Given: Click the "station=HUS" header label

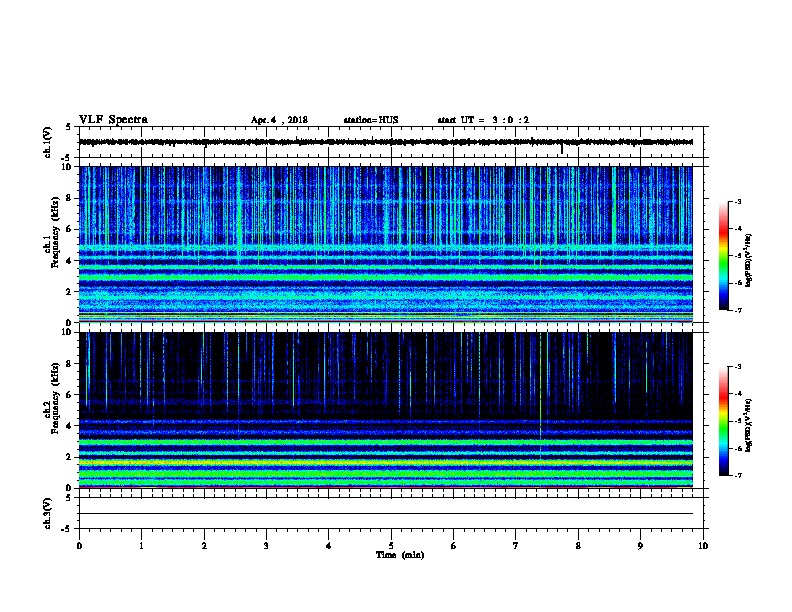Looking at the screenshot, I should click(371, 120).
